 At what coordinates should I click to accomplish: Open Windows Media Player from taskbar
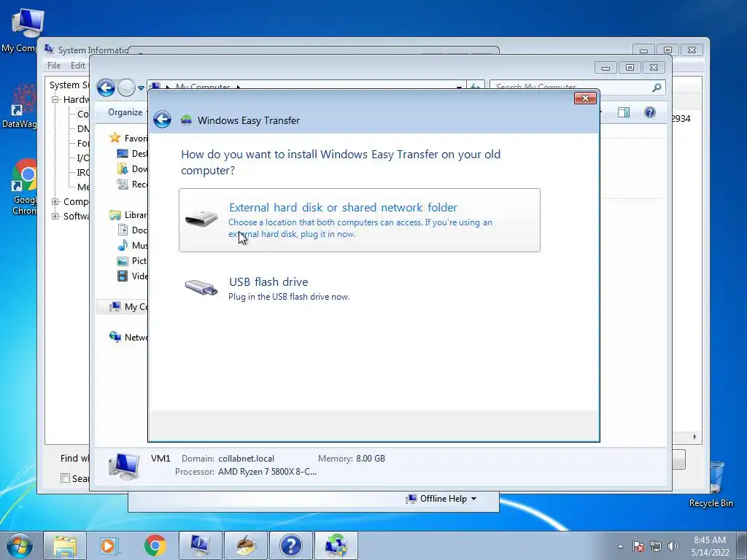tap(108, 545)
